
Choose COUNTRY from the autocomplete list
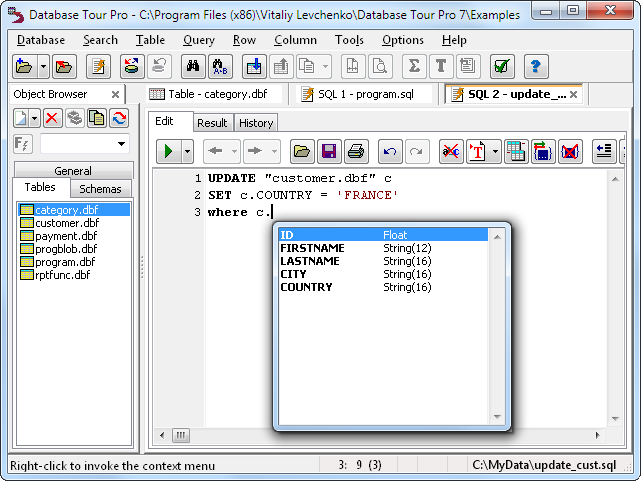point(383,287)
